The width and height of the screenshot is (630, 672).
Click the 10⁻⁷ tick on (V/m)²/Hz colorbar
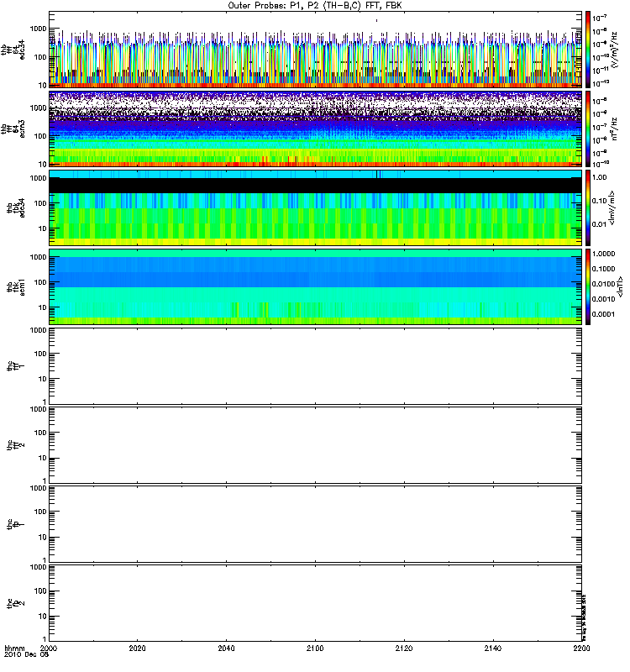pos(599,18)
